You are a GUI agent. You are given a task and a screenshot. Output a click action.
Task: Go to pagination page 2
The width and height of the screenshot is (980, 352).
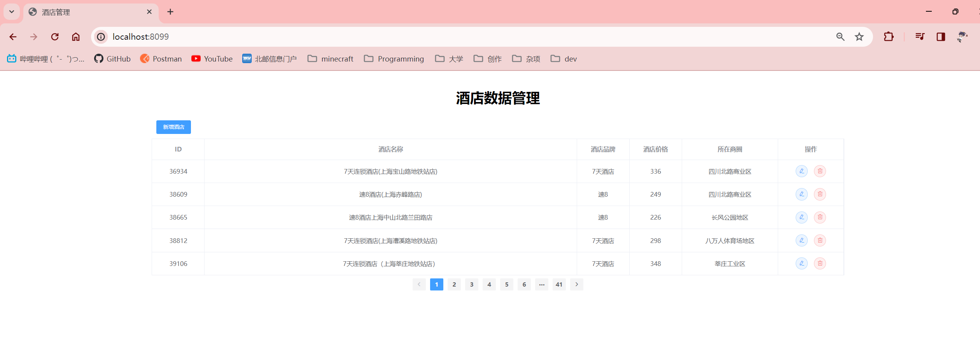[454, 285]
